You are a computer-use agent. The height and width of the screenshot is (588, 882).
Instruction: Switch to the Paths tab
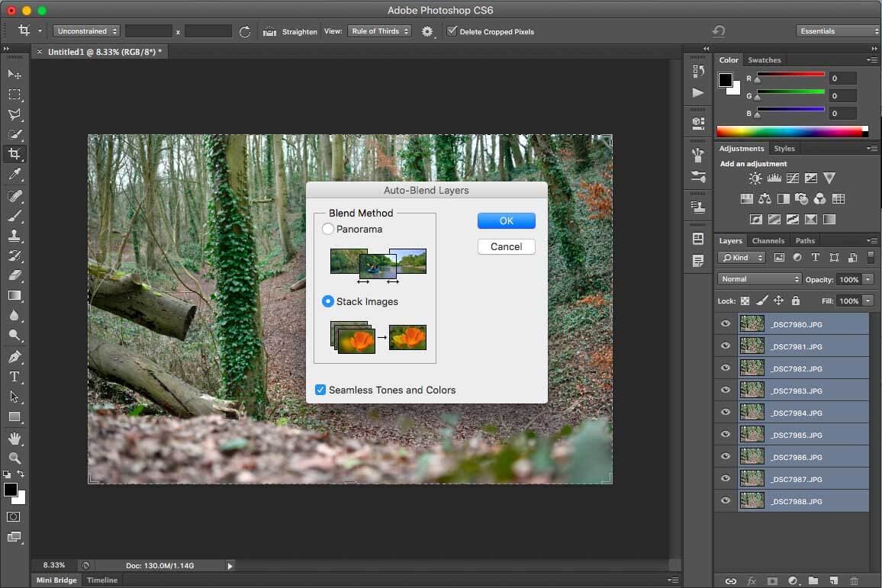click(x=805, y=240)
